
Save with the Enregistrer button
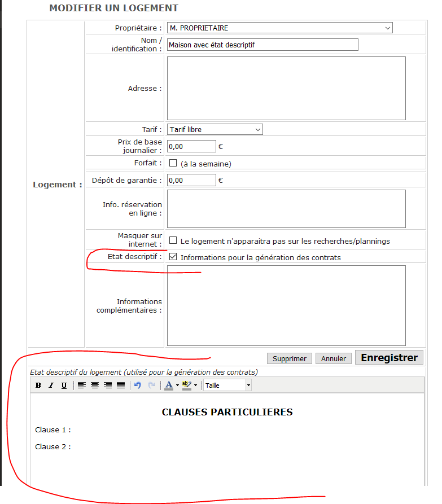389,357
